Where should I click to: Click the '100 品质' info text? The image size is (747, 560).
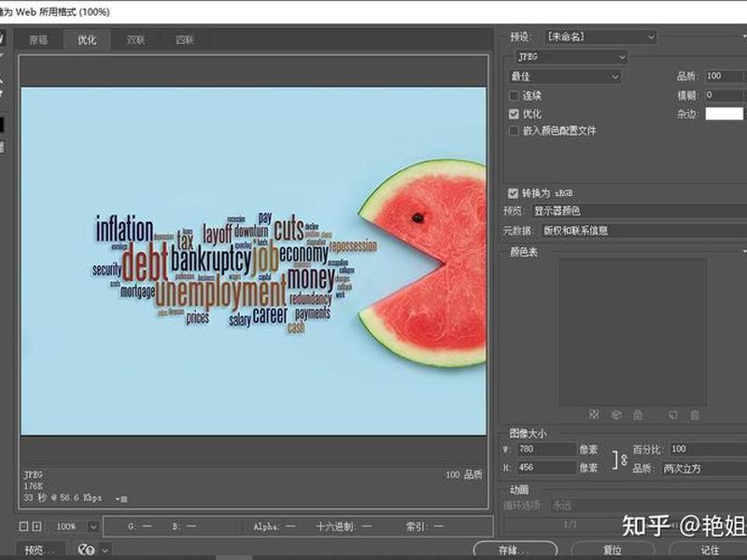(464, 474)
